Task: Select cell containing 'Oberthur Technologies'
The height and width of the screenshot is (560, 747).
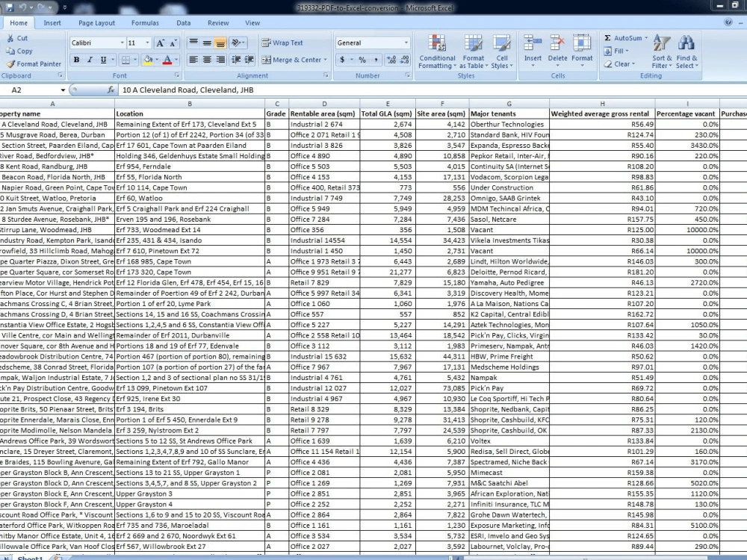Action: 509,124
